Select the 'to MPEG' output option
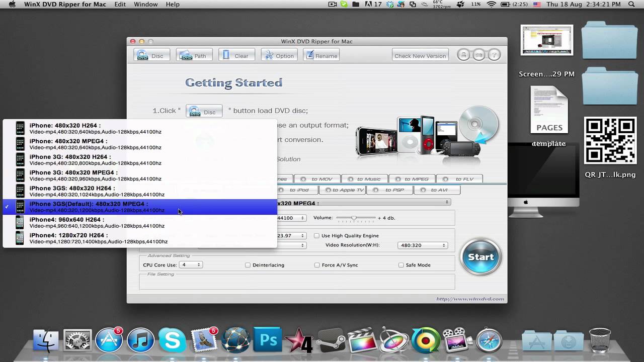644x362 pixels. (x=412, y=178)
